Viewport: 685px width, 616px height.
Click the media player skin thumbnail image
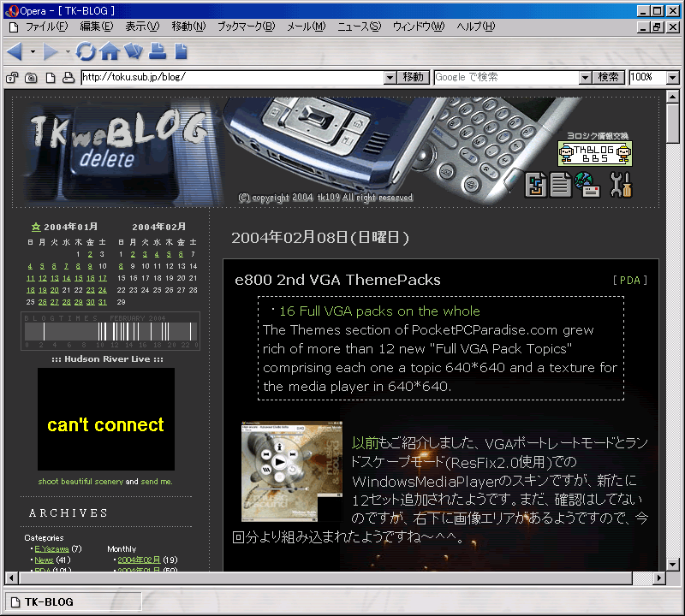coord(292,471)
